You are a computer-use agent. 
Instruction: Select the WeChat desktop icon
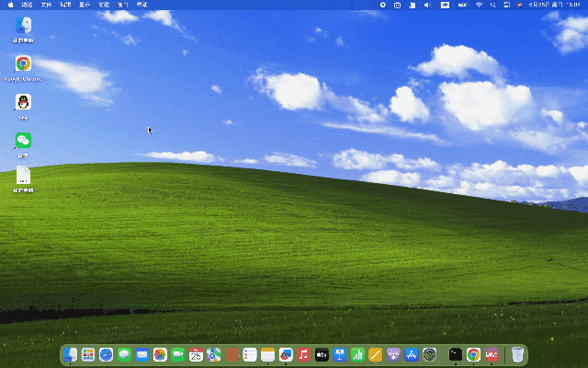(23, 141)
